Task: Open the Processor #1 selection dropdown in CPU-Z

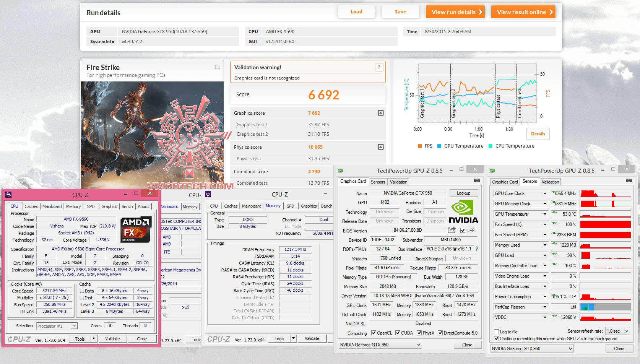Action: coord(57,326)
